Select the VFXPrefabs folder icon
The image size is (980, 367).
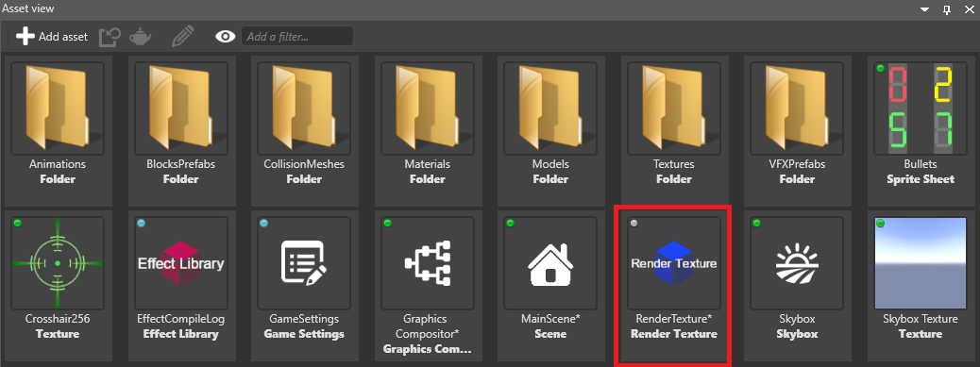(797, 108)
